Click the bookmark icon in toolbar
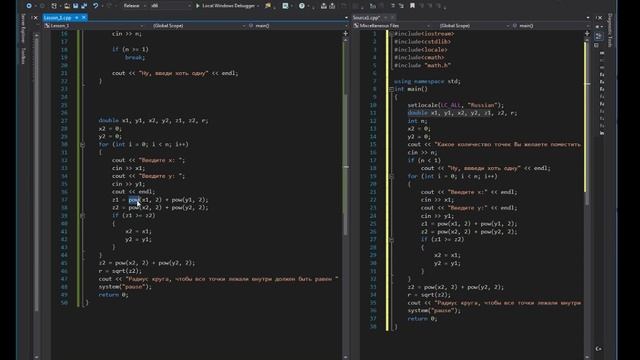Viewport: 640px width, 360px height. click(x=412, y=6)
